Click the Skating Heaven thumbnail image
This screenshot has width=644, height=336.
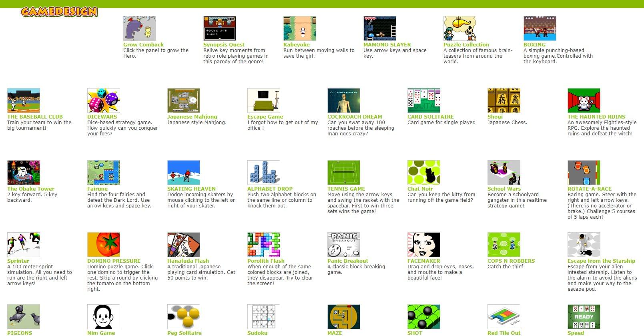[183, 173]
